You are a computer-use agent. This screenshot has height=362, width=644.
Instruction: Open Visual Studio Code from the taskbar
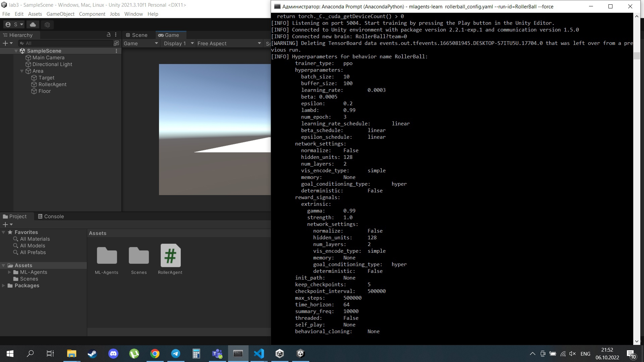tap(259, 354)
